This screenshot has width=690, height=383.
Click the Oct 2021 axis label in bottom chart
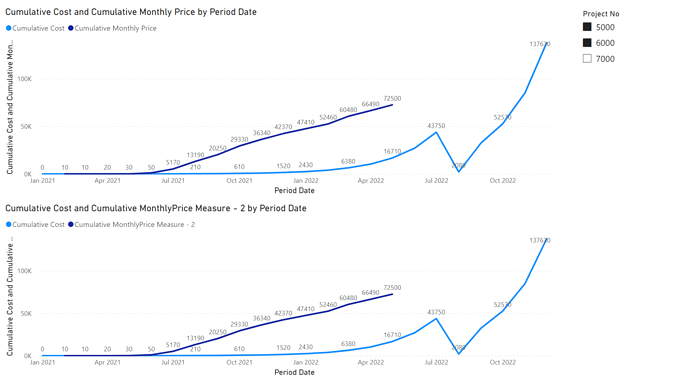point(239,362)
